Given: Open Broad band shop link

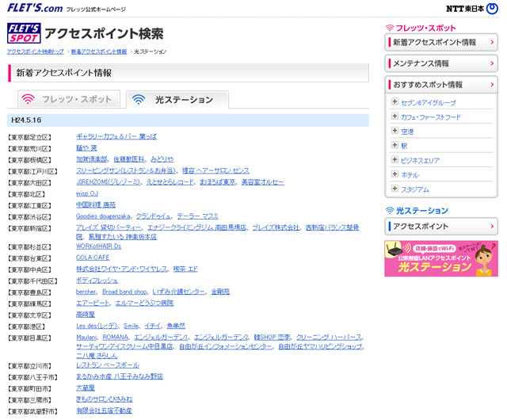Looking at the screenshot, I should [124, 292].
